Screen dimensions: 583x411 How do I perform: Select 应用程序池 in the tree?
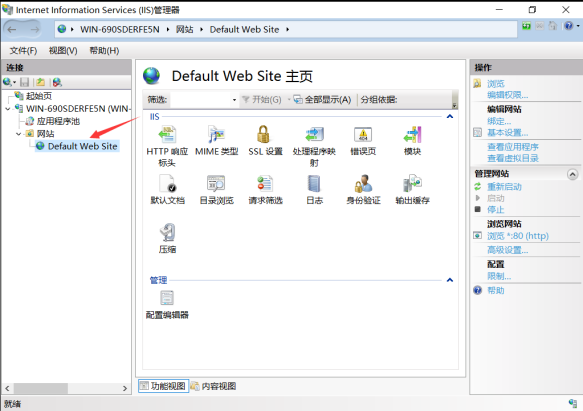(x=58, y=121)
